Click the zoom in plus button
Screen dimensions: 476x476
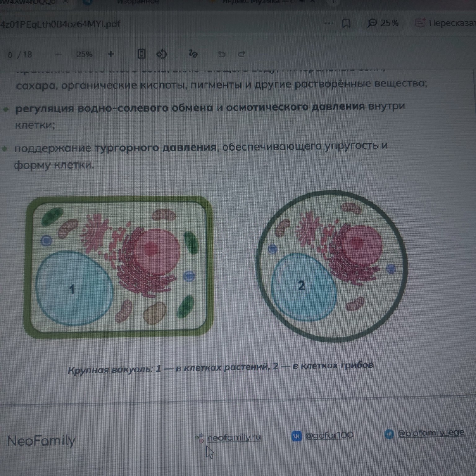click(111, 54)
